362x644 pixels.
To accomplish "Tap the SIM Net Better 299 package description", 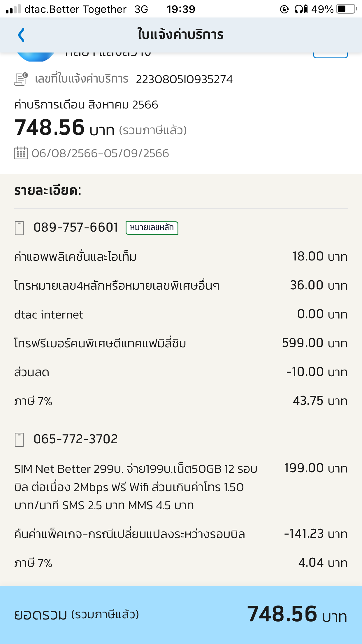I will (x=136, y=487).
